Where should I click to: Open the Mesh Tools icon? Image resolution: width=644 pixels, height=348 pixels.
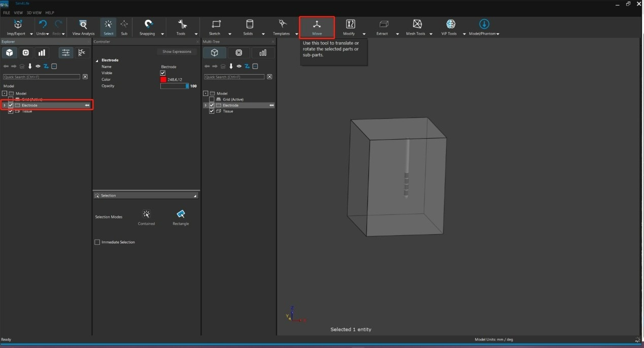417,25
